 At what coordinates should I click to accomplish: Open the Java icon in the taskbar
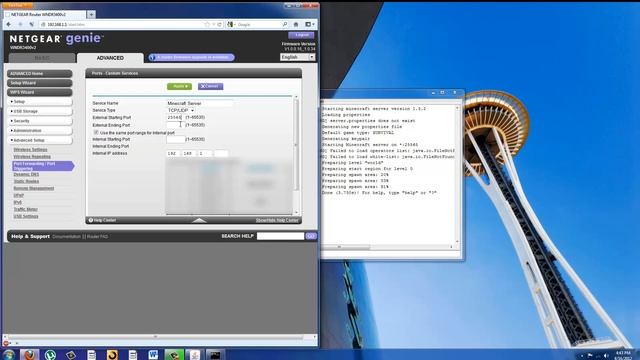click(195, 355)
